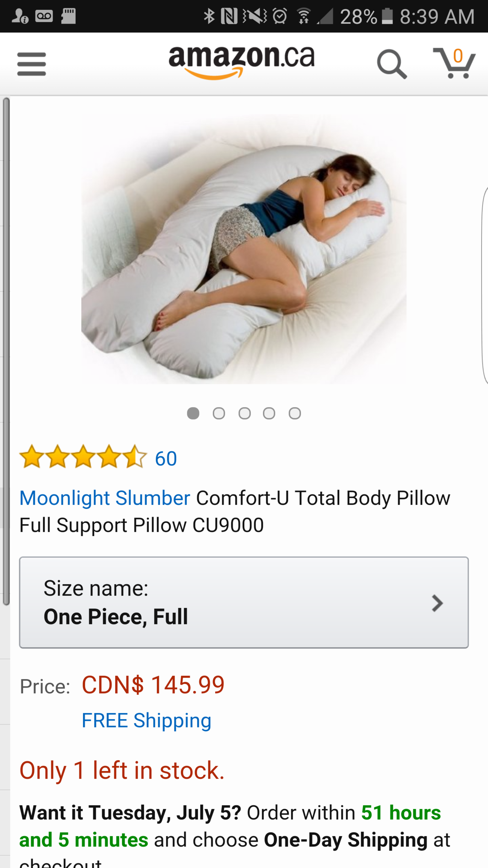Tap the voicemail icon in status bar

(x=44, y=16)
